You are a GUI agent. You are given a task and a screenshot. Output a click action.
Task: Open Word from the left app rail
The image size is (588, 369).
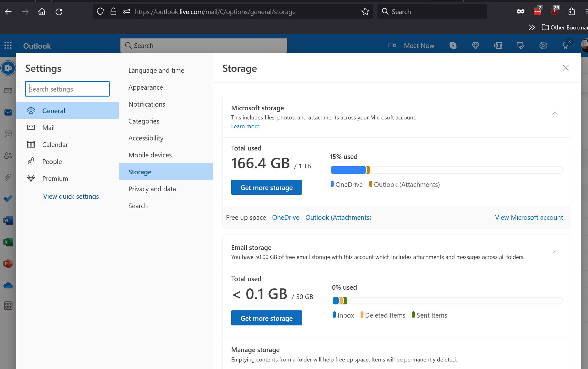point(8,220)
